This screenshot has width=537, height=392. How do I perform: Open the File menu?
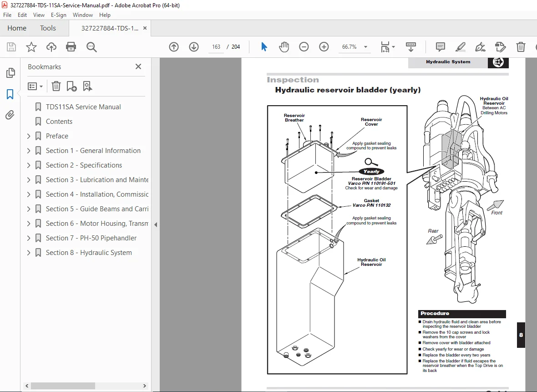7,15
